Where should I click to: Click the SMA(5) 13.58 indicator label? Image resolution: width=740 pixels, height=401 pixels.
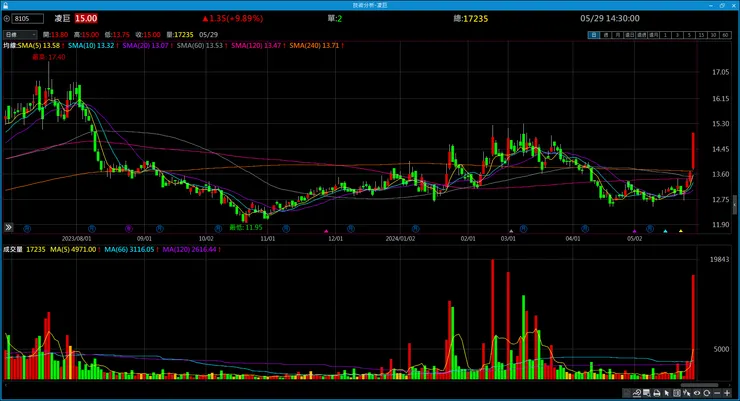click(41, 46)
